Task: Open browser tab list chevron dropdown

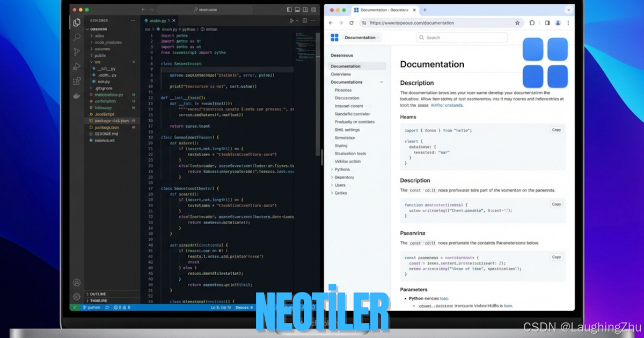Action: click(x=568, y=10)
